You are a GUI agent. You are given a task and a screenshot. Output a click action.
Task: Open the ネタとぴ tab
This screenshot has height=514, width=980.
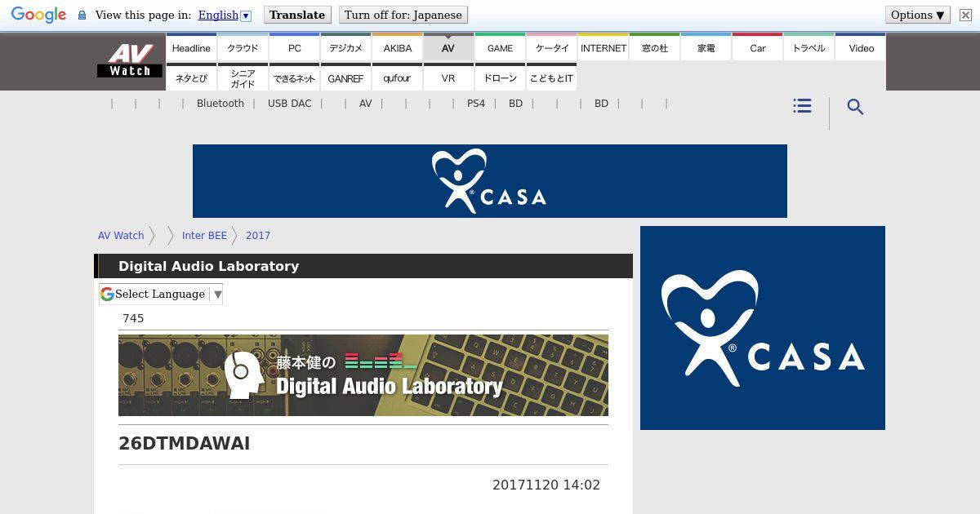(x=191, y=78)
